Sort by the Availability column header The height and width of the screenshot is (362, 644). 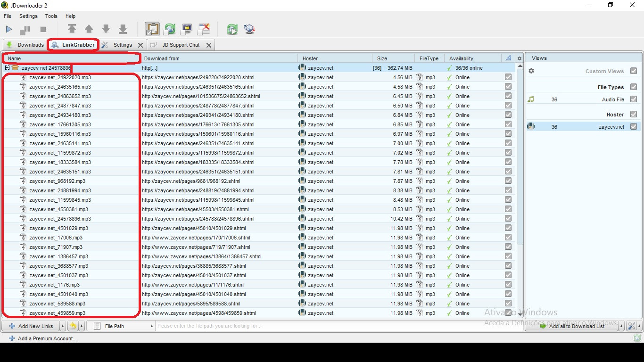point(472,58)
